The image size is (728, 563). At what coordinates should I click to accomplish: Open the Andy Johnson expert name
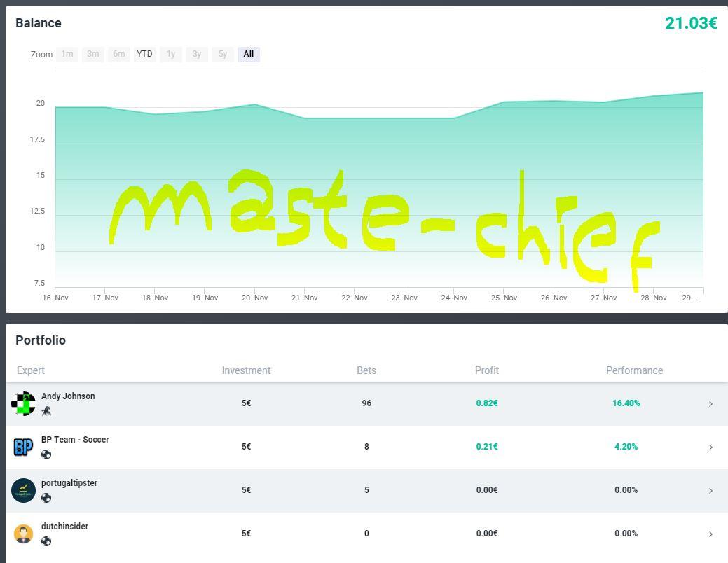point(68,396)
